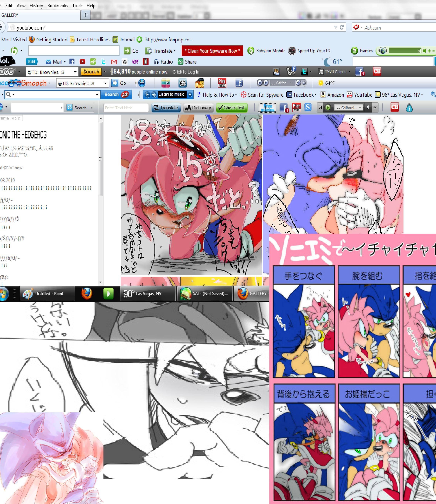Open the Translate dropdown on Babylon toolbar

(174, 51)
